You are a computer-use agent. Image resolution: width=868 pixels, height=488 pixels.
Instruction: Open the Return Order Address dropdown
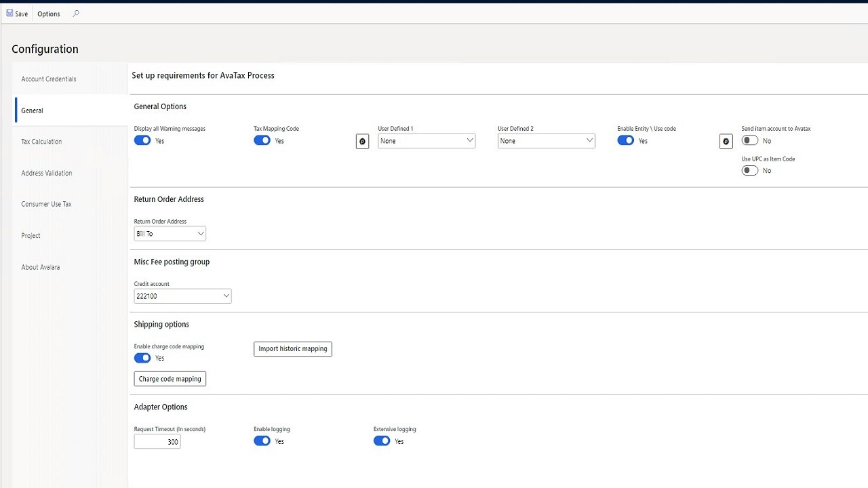pos(170,234)
